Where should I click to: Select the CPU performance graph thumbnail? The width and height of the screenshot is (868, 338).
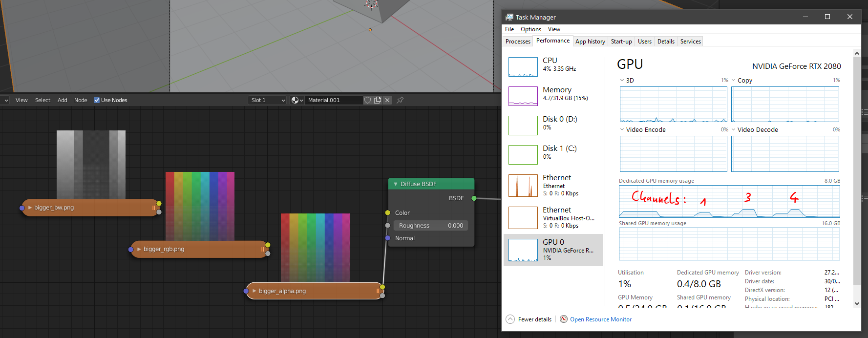point(523,67)
